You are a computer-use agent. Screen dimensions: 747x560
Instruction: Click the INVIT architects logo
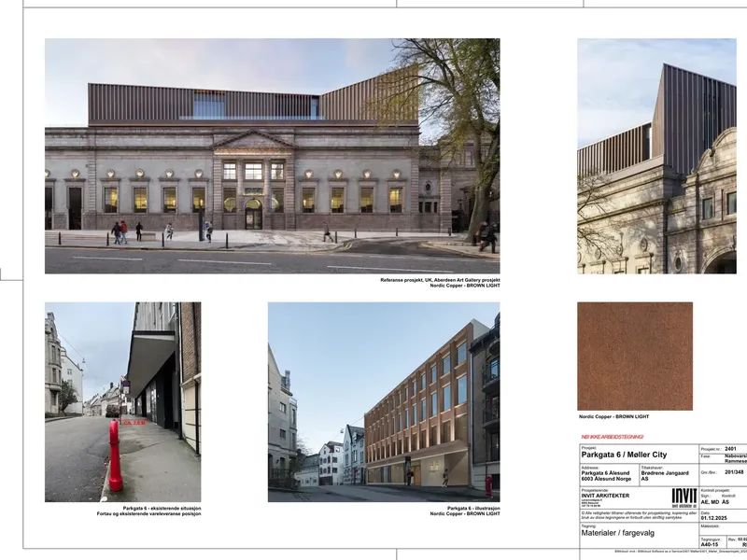(x=684, y=497)
